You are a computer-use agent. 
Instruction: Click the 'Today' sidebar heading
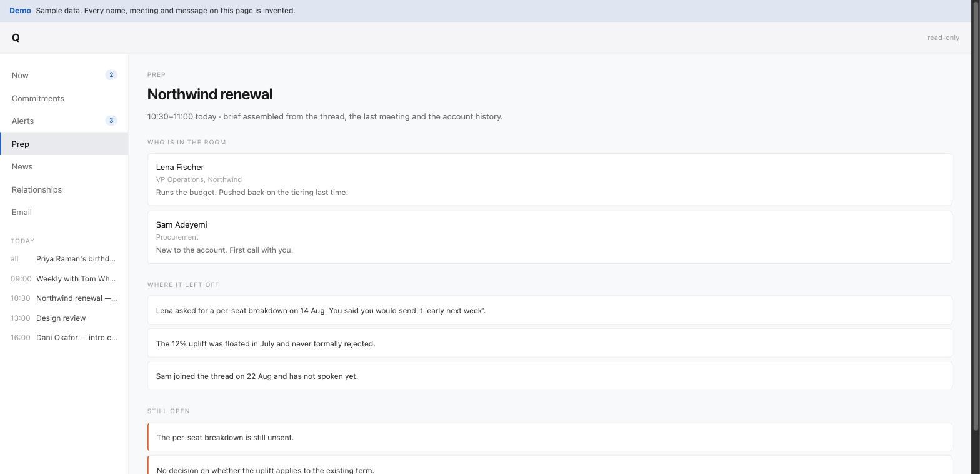pos(22,241)
